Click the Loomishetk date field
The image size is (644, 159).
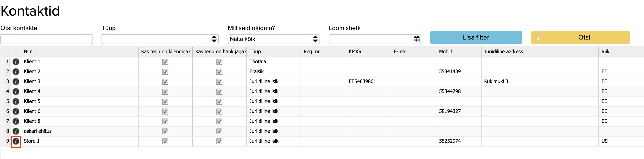pos(371,39)
